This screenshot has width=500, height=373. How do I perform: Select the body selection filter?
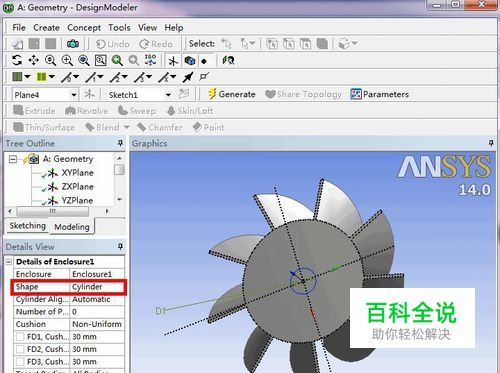[x=322, y=44]
